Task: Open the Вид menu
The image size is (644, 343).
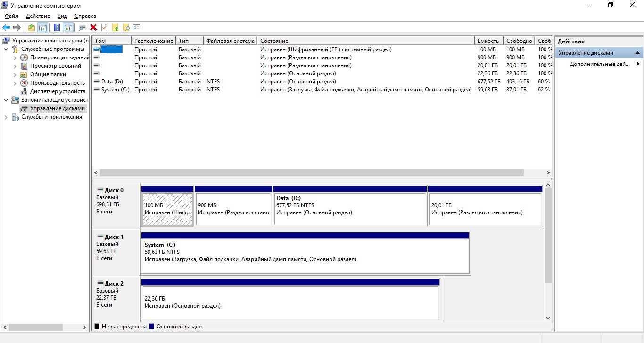Action: pos(62,16)
